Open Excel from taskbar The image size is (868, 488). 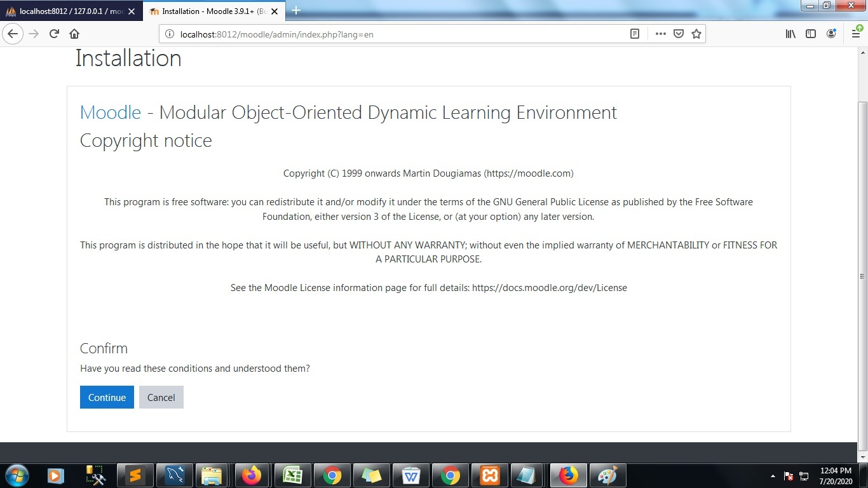coord(292,475)
